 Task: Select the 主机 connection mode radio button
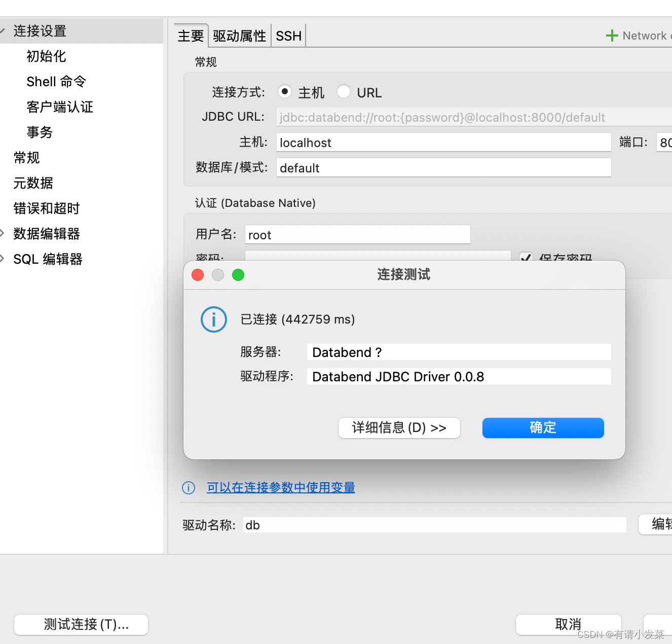[x=284, y=92]
